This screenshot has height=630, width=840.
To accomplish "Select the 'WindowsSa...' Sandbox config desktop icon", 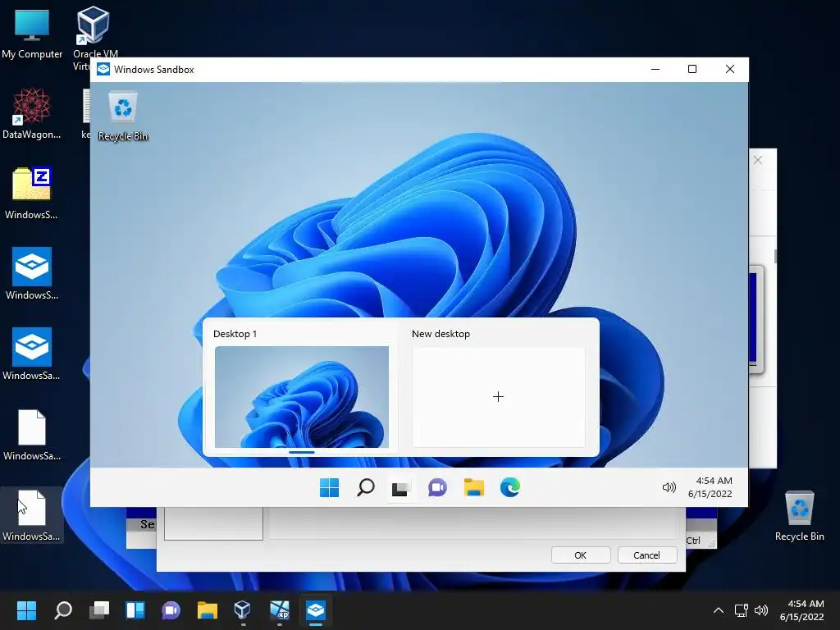I will 32,354.
